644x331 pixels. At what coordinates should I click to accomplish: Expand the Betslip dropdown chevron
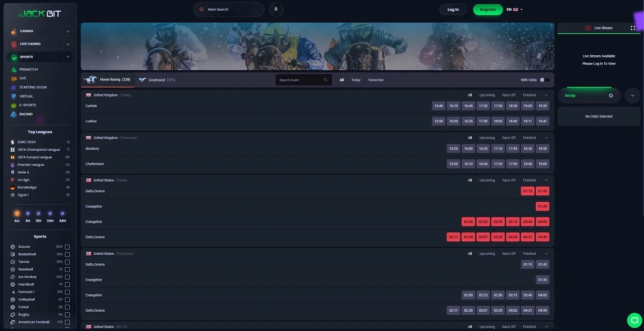[x=633, y=95]
